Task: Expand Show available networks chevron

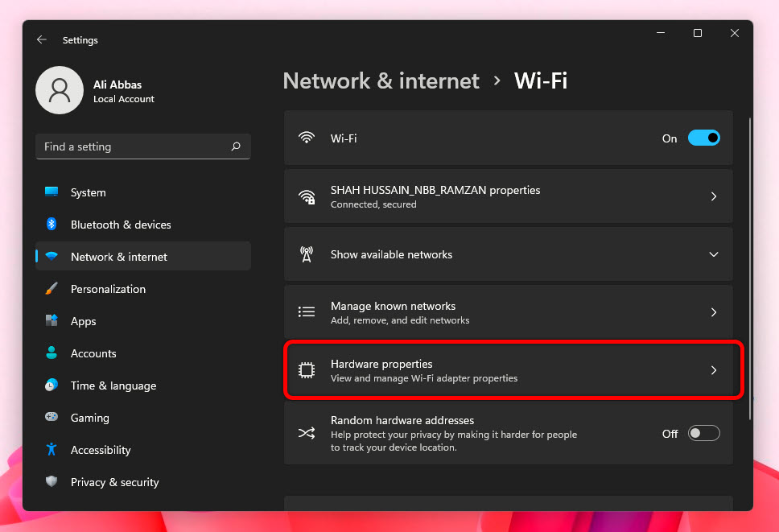Action: (714, 254)
